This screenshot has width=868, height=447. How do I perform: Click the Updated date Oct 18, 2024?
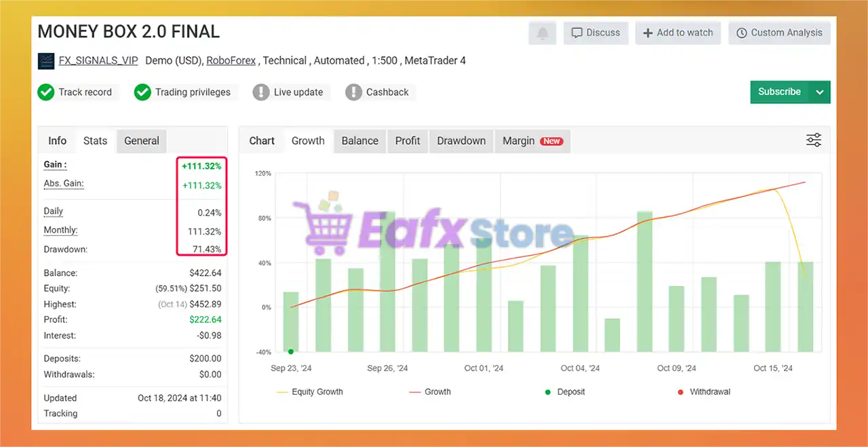(180, 397)
